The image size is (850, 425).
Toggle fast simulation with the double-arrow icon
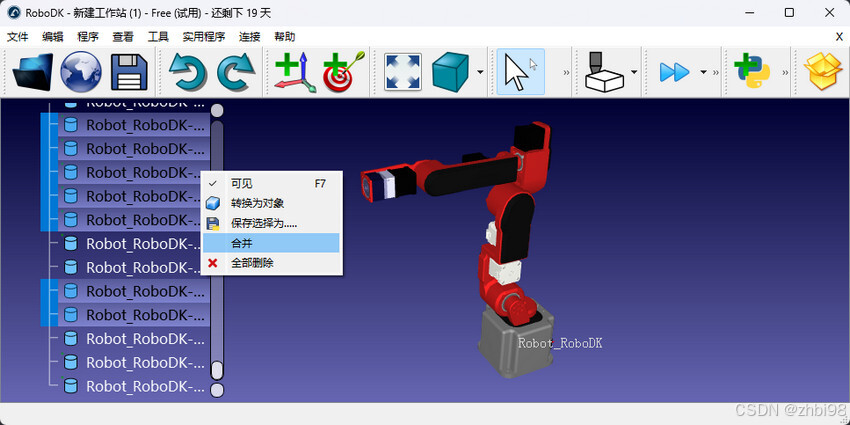674,72
